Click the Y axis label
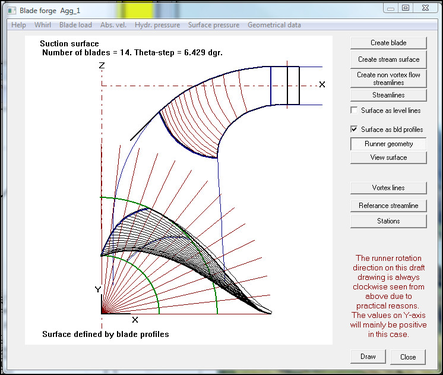This screenshot has height=375, width=443. (x=98, y=289)
